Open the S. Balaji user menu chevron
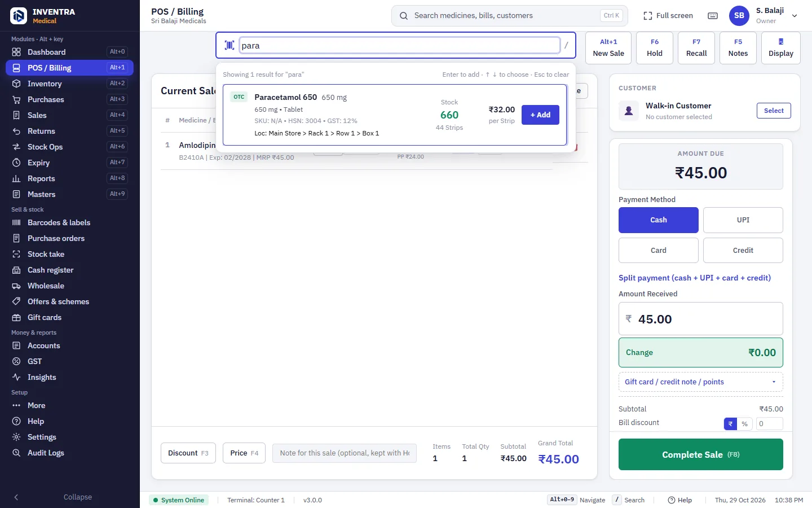 tap(795, 16)
